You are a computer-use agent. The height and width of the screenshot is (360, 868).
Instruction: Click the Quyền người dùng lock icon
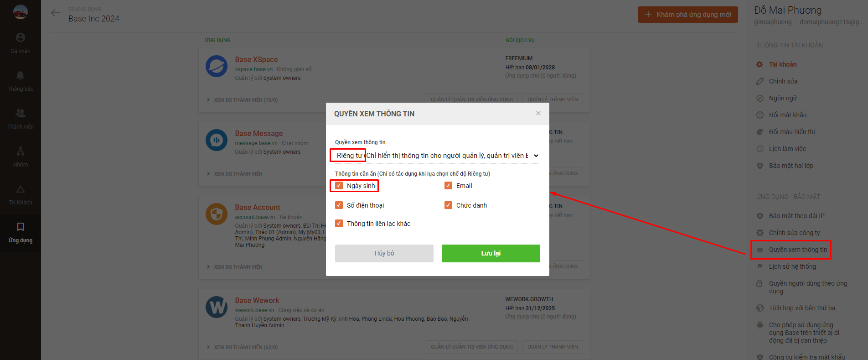pos(759,283)
